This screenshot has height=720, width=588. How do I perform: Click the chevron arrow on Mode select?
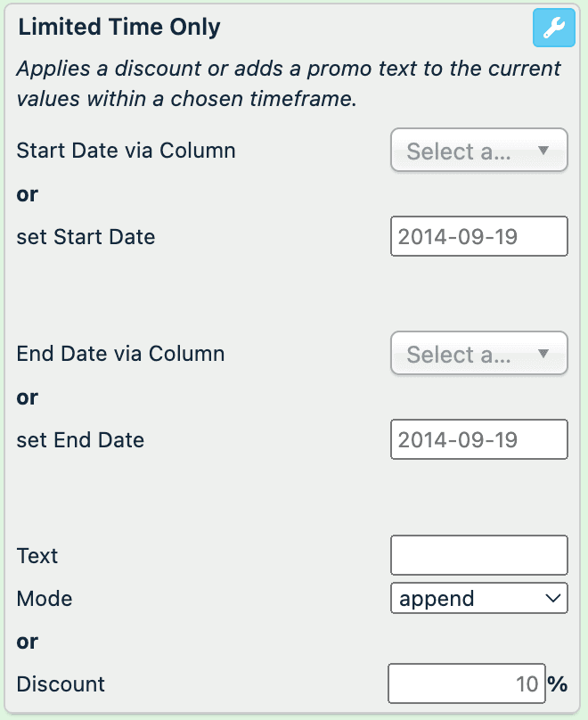[551, 598]
